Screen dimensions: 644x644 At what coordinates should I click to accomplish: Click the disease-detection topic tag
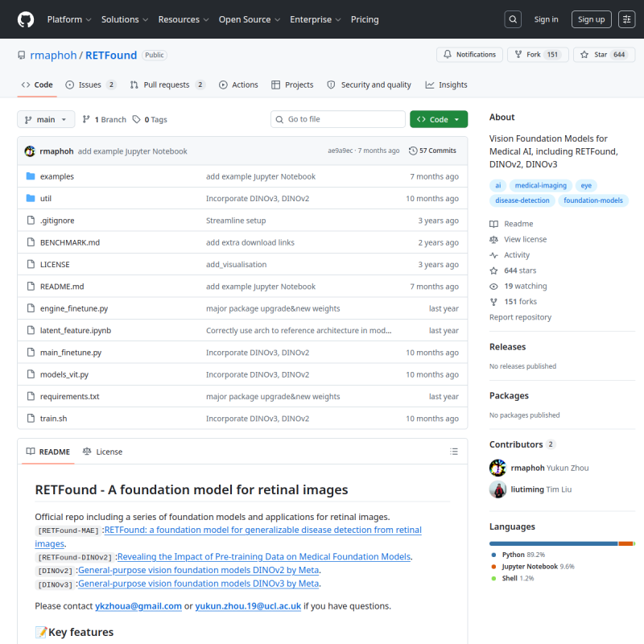point(522,200)
